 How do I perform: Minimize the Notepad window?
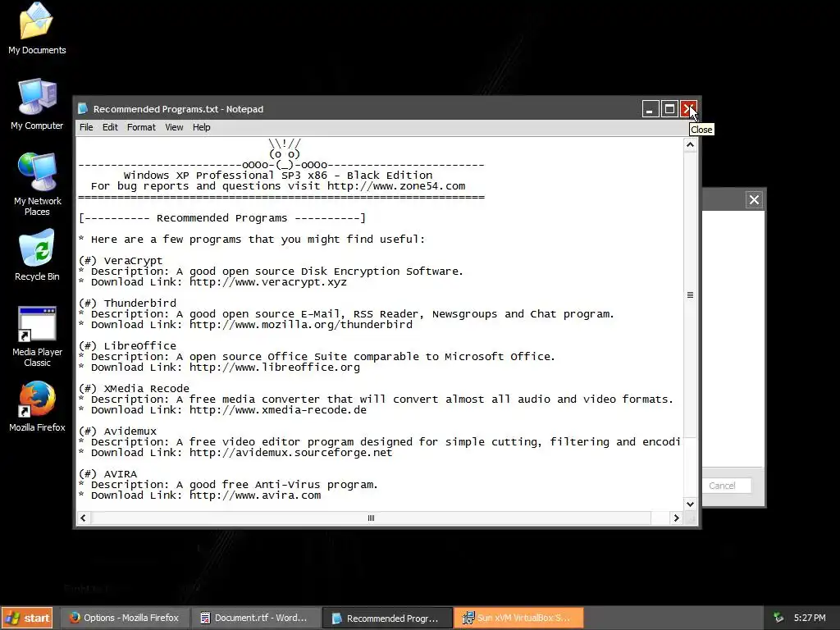[651, 109]
